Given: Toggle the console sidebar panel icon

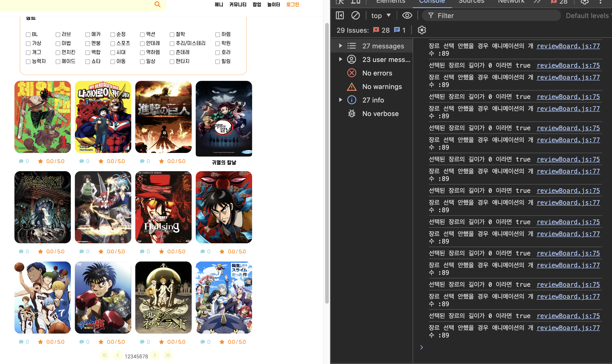Looking at the screenshot, I should click(x=340, y=16).
